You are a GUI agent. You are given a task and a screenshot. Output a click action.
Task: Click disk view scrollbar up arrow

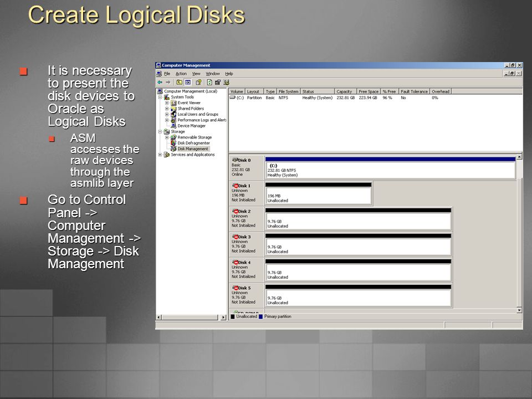tap(519, 157)
